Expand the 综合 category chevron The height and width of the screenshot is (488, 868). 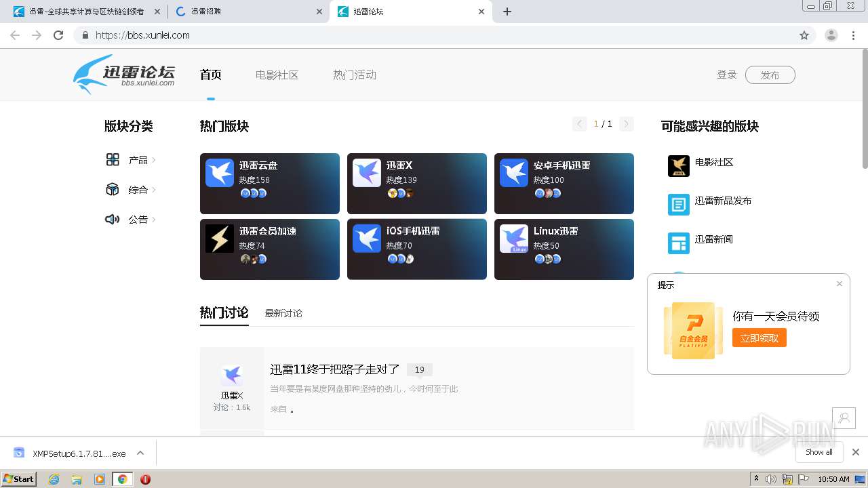tap(154, 190)
